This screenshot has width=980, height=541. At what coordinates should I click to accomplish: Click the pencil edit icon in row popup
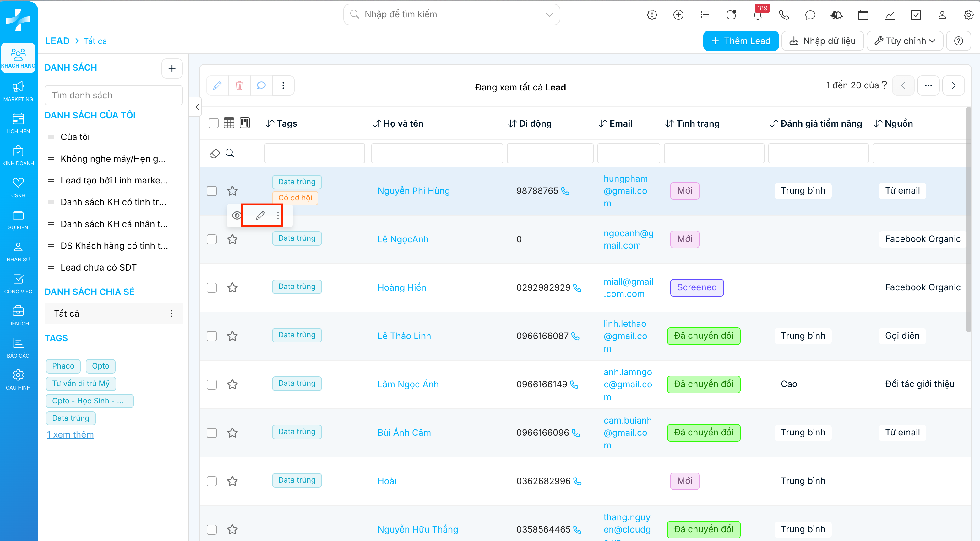click(260, 216)
